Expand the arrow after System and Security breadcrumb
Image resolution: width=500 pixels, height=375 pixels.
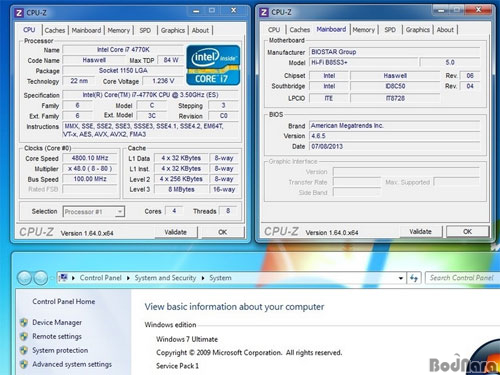pos(203,278)
